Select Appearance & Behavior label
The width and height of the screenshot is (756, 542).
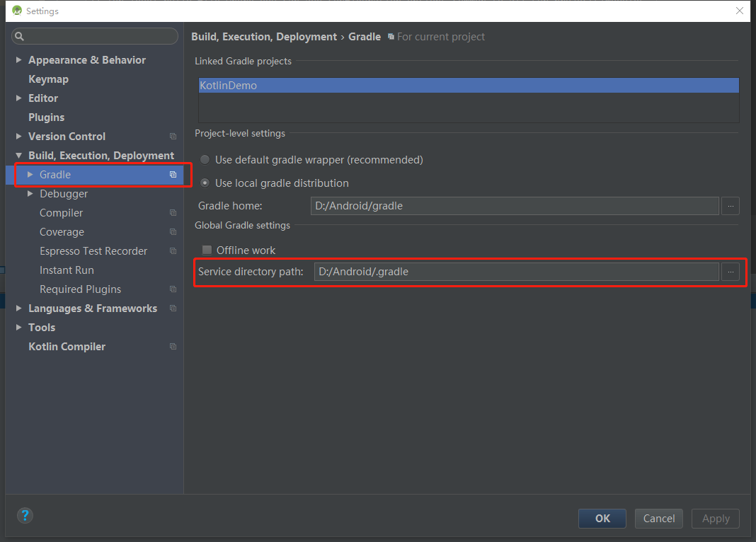point(87,59)
